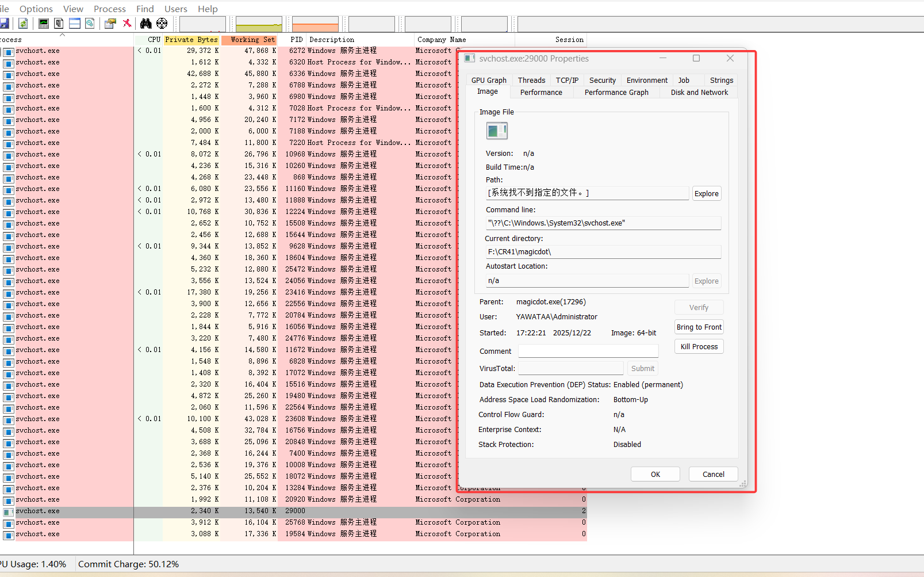Click the process icon in the PID 23608 row
This screenshot has height=577, width=924.
point(8,419)
